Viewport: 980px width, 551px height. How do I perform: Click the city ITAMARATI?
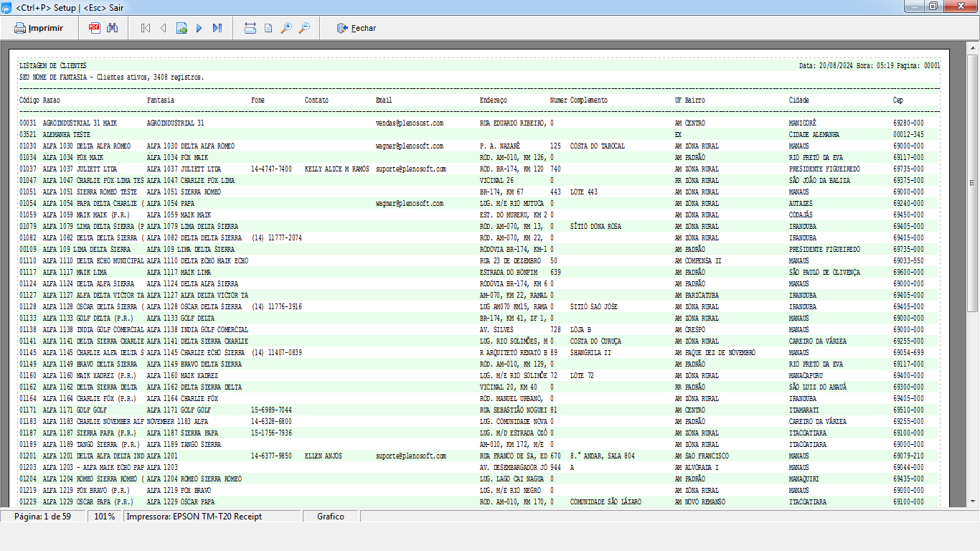pyautogui.click(x=804, y=410)
